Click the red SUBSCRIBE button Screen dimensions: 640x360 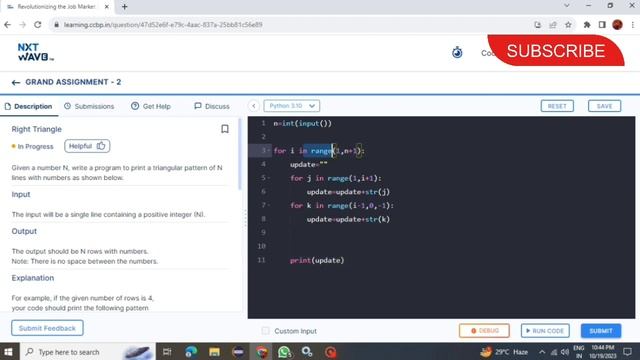[556, 51]
